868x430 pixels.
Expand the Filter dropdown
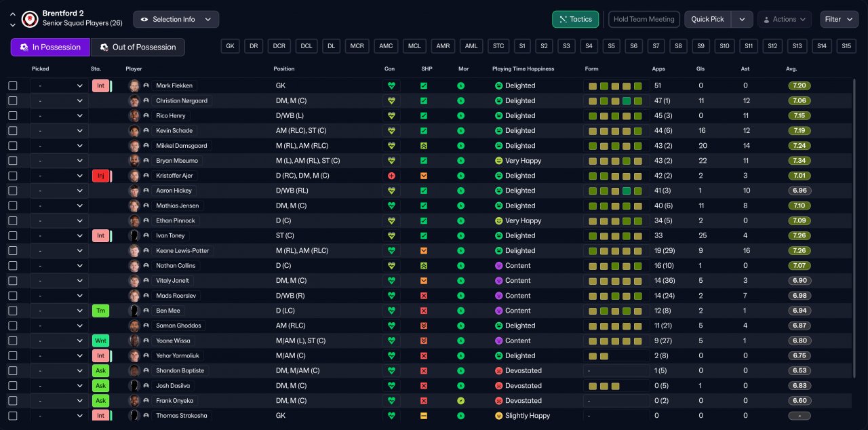839,20
